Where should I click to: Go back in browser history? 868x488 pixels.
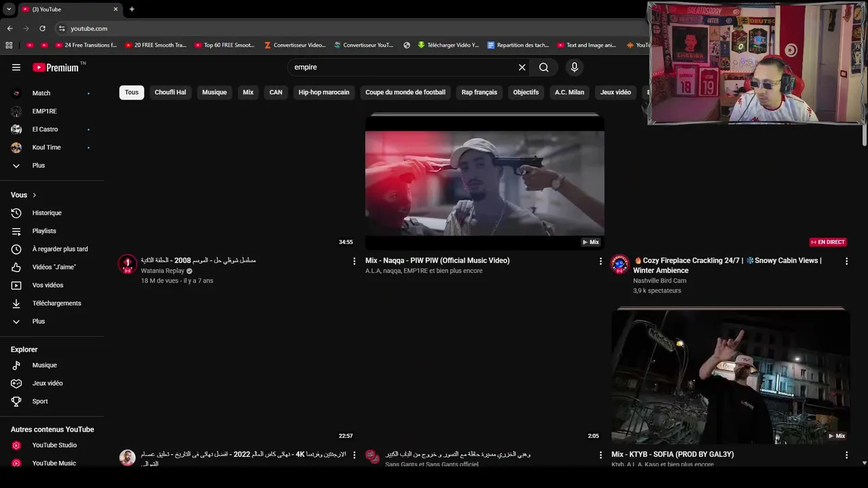click(9, 28)
